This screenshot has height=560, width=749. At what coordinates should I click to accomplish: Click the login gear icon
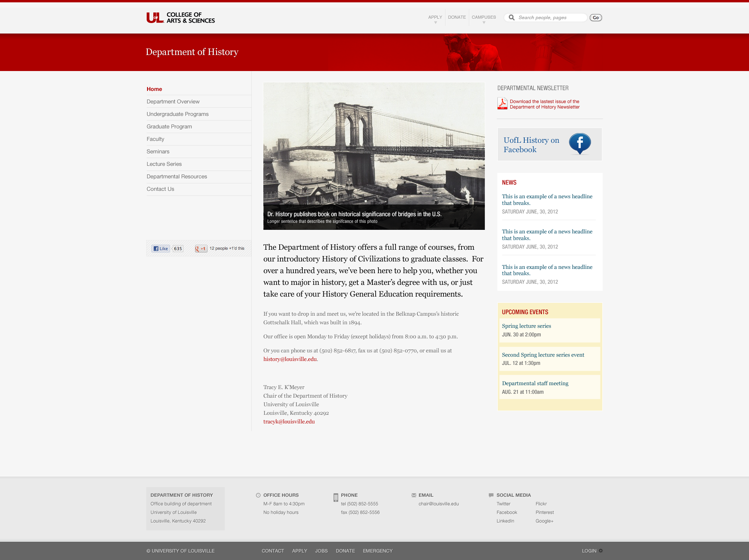(x=601, y=551)
